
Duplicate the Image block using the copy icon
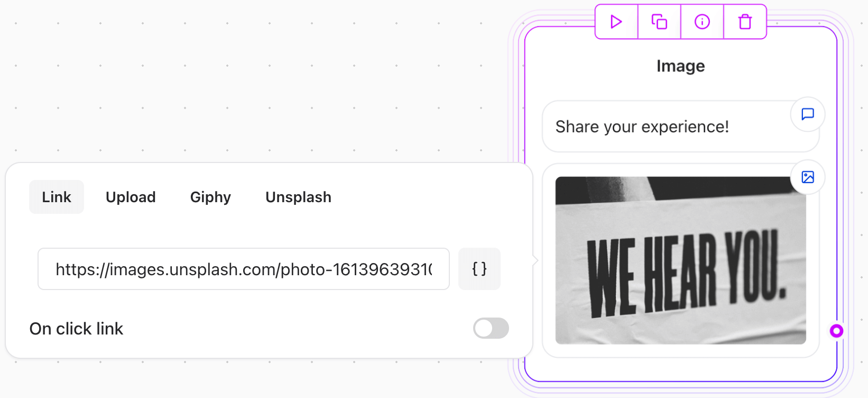tap(659, 22)
